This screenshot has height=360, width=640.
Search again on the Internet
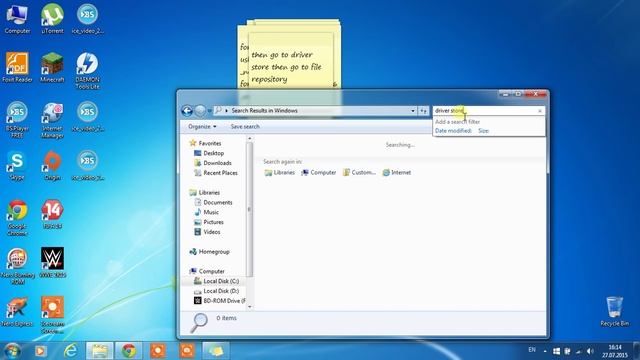[397, 173]
